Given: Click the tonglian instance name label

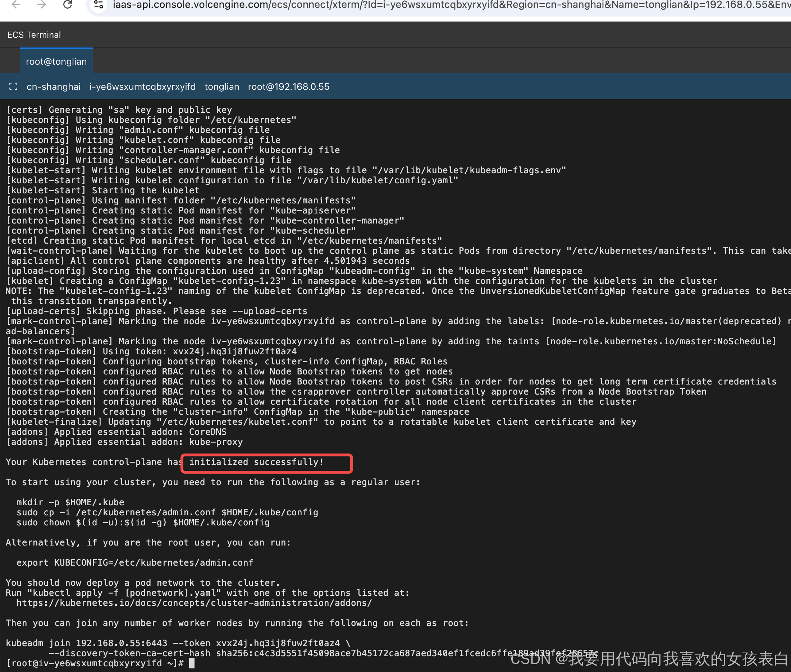Looking at the screenshot, I should pyautogui.click(x=221, y=87).
